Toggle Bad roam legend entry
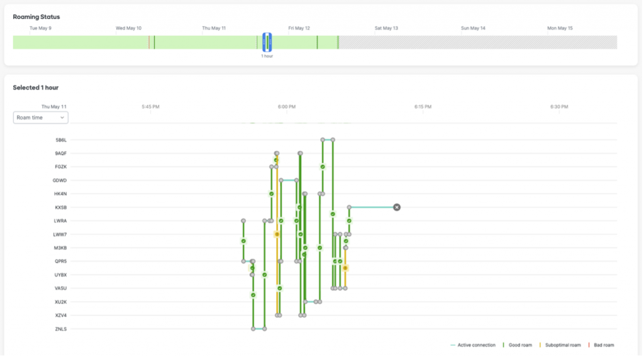644x357 pixels. 601,345
